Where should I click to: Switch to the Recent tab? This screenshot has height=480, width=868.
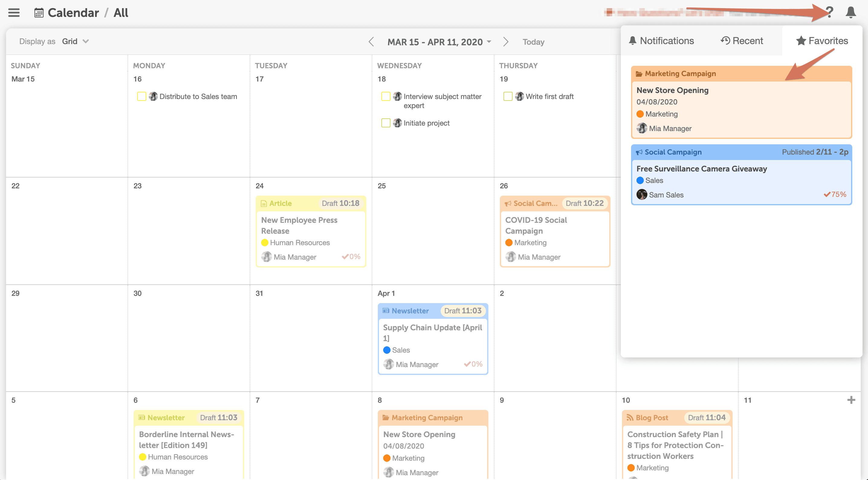coord(742,41)
